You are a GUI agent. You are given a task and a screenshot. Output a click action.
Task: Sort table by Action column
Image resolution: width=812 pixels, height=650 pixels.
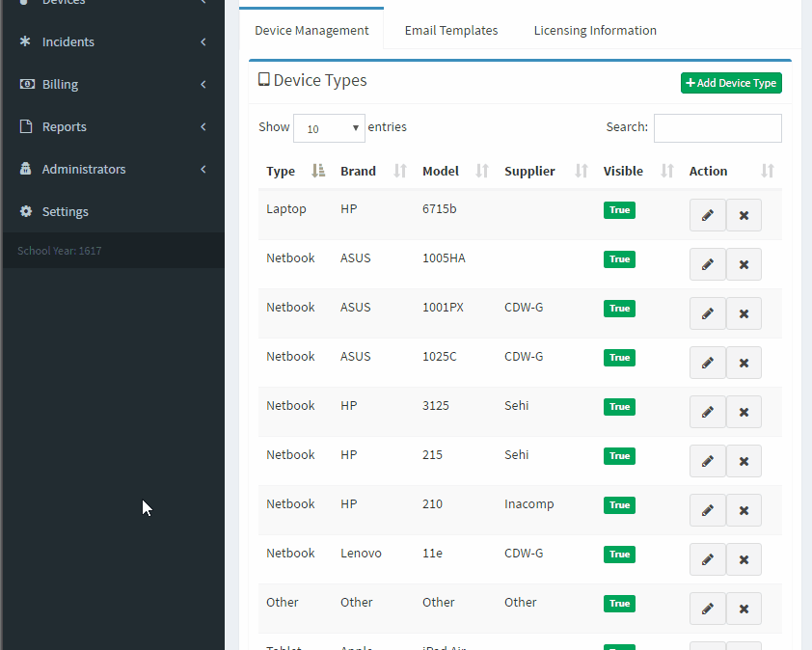click(x=731, y=171)
